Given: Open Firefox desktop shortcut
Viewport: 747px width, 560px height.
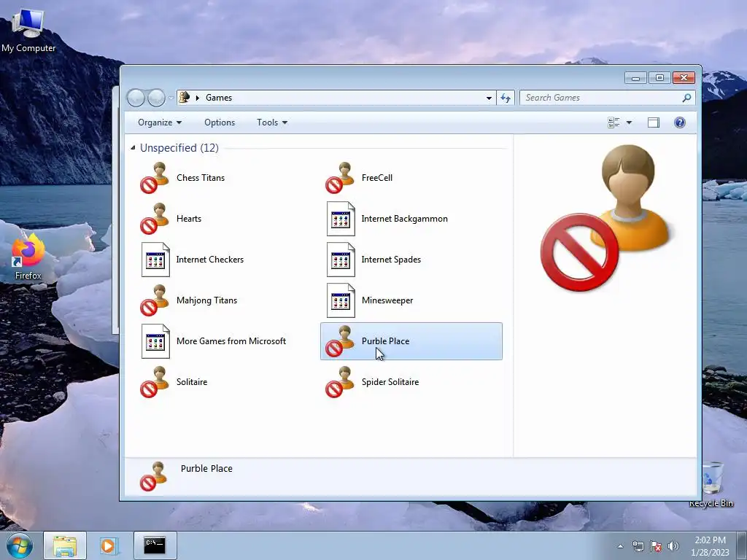Looking at the screenshot, I should tap(28, 257).
